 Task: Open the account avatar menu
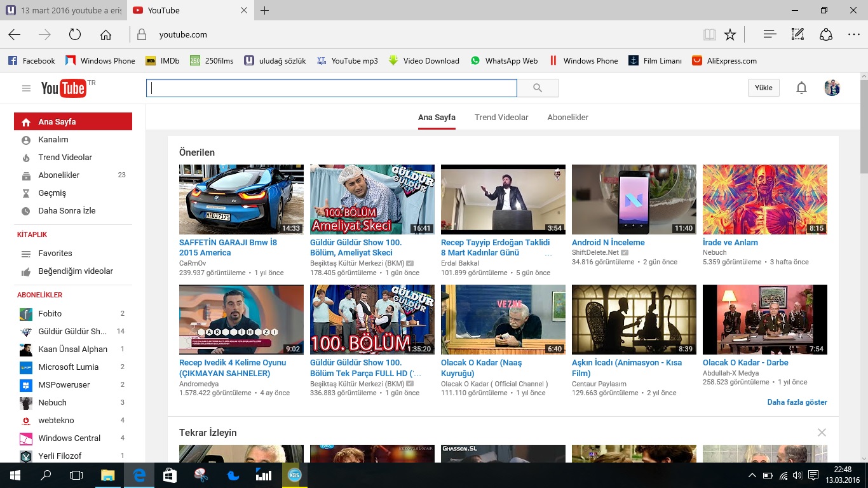832,88
